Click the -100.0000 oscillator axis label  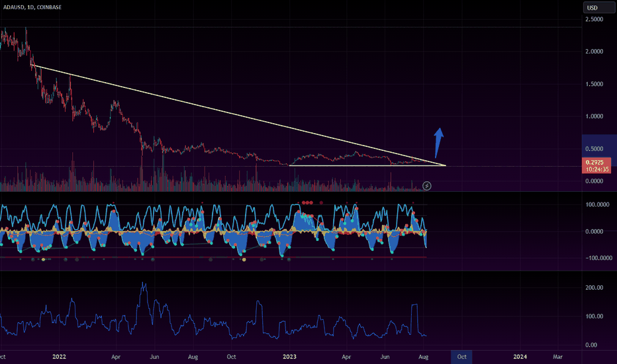pyautogui.click(x=598, y=258)
